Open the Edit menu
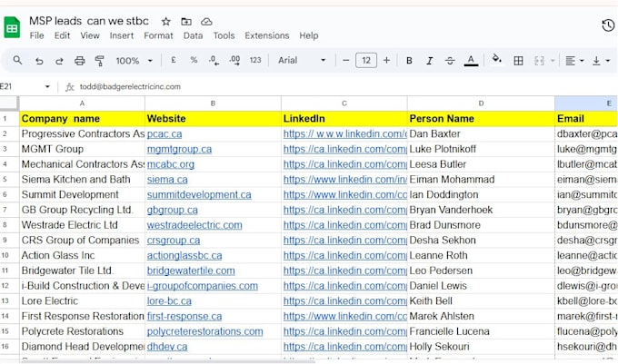 coord(63,35)
